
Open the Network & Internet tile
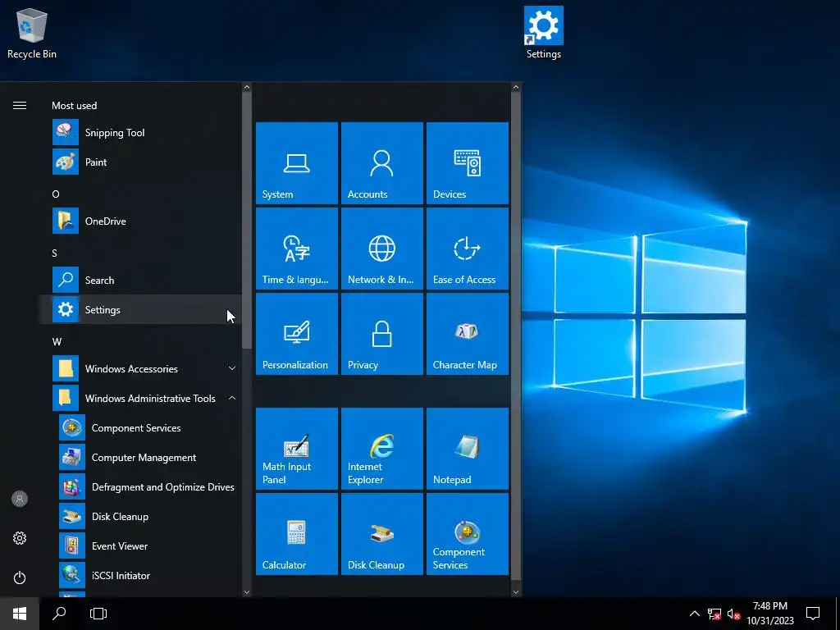coord(382,249)
